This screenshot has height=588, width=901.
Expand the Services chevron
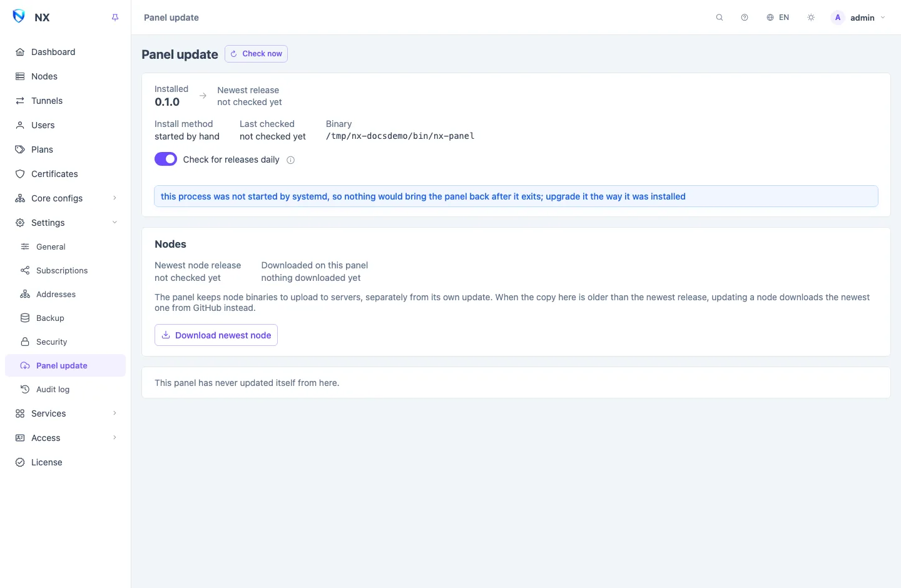115,413
